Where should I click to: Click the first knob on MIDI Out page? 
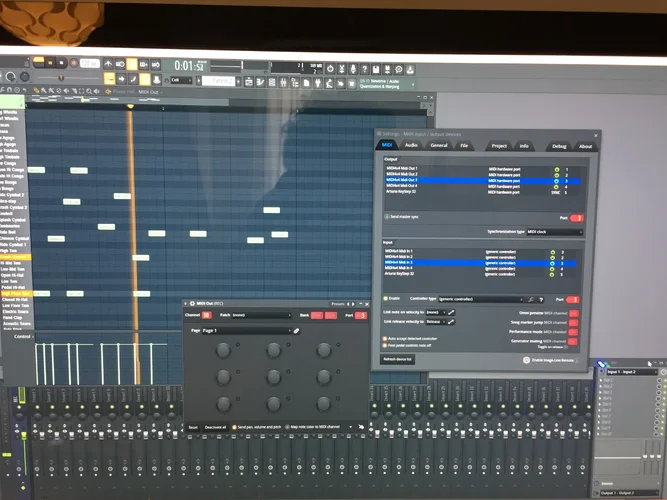(x=223, y=350)
